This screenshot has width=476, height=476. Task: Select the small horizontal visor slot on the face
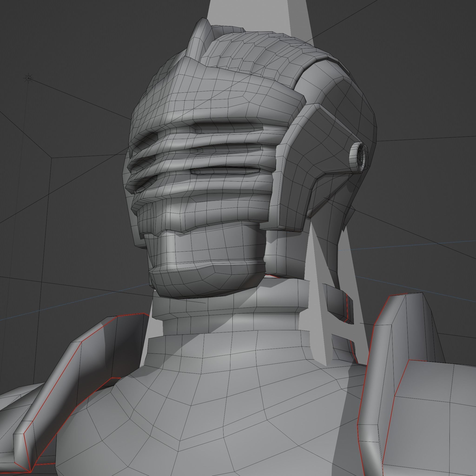tap(225, 172)
